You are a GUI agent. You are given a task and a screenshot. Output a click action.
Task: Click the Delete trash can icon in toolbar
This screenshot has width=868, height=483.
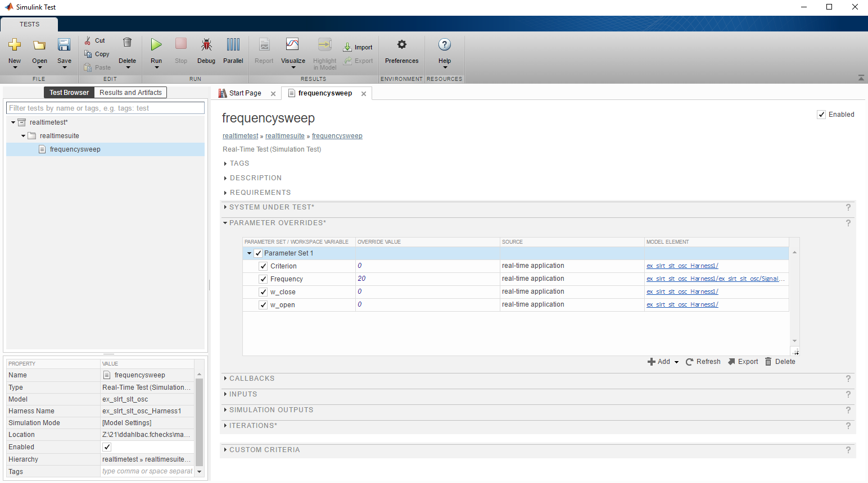128,43
